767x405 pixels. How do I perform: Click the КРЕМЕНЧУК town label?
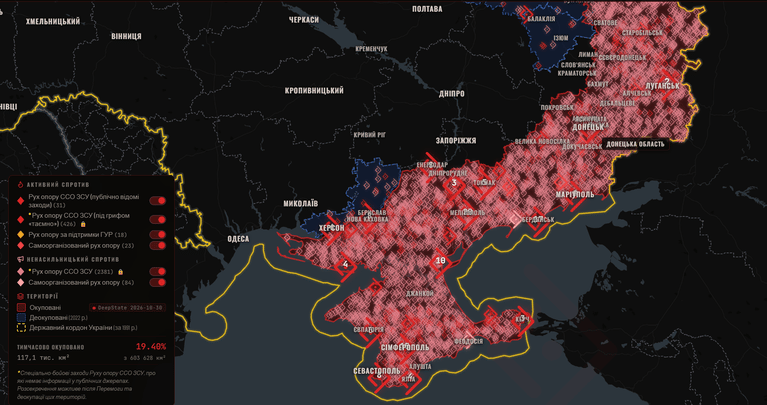pos(371,49)
